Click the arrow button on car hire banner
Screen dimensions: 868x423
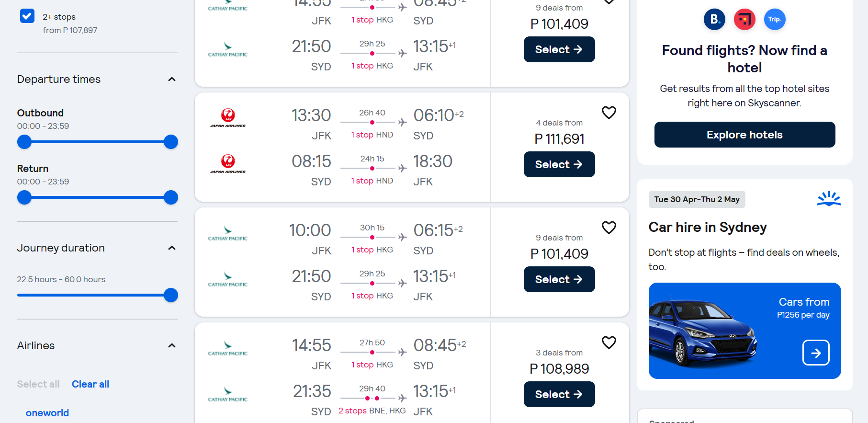pos(816,353)
